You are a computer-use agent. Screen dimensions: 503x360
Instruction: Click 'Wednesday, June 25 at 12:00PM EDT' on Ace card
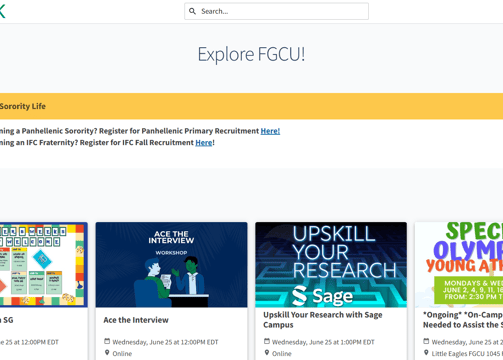[165, 342]
